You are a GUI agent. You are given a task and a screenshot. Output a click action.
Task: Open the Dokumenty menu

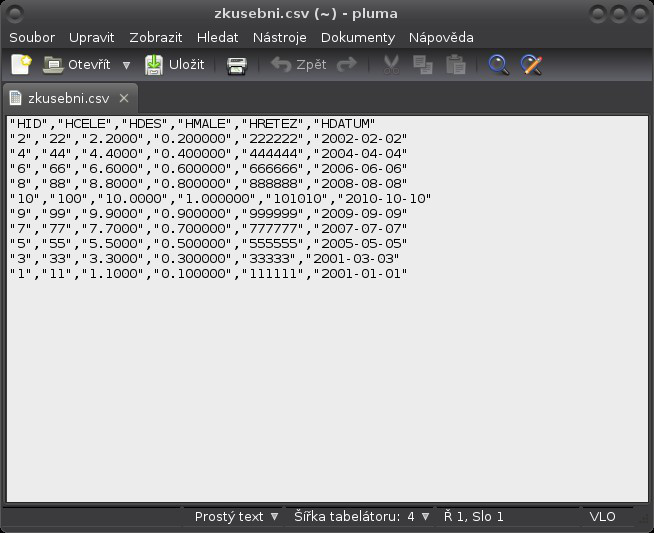pyautogui.click(x=358, y=38)
